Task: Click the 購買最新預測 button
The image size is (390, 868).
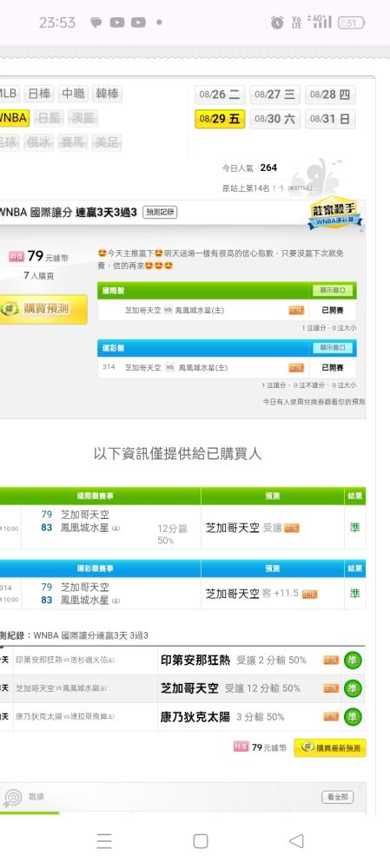Action: coord(329,748)
